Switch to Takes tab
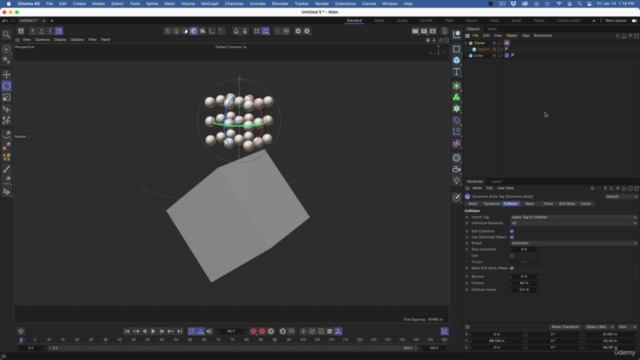Image resolution: width=640 pixels, height=360 pixels. [x=492, y=29]
